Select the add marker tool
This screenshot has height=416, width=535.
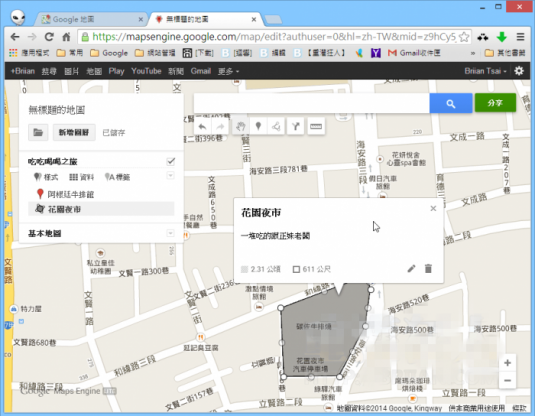click(x=258, y=127)
